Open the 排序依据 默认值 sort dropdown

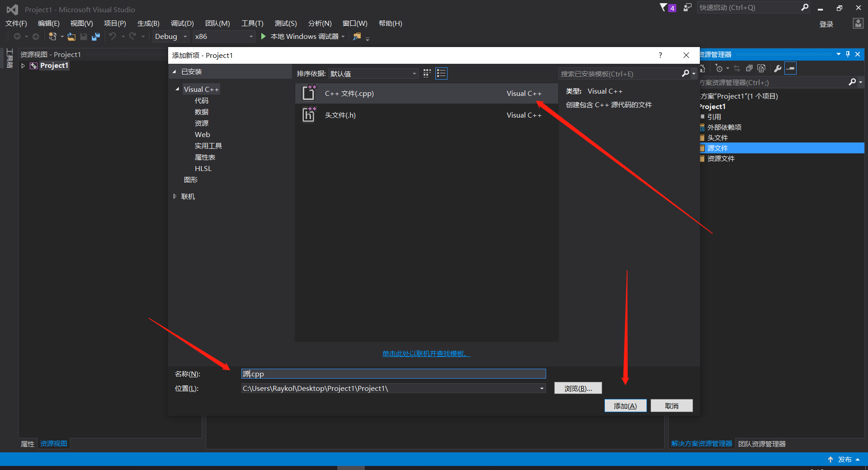coord(373,73)
